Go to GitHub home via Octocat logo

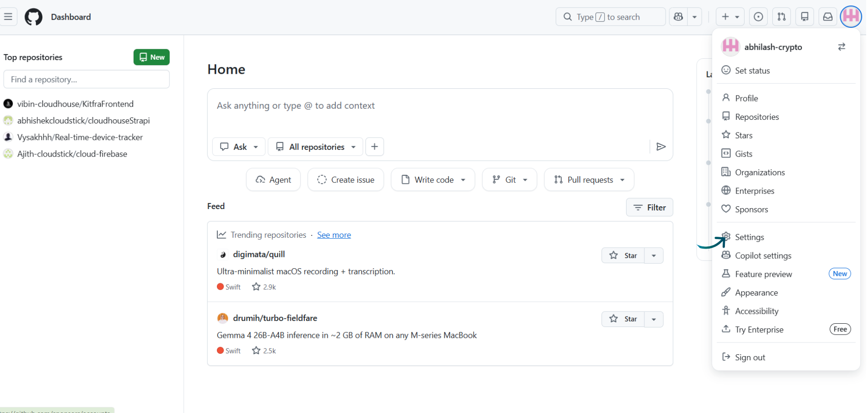pyautogui.click(x=33, y=17)
